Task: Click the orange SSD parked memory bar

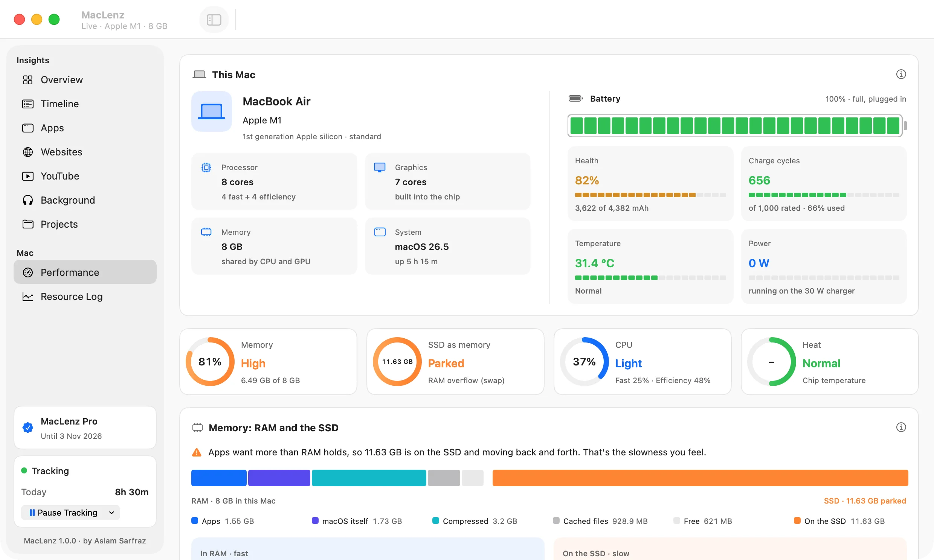Action: (700, 478)
